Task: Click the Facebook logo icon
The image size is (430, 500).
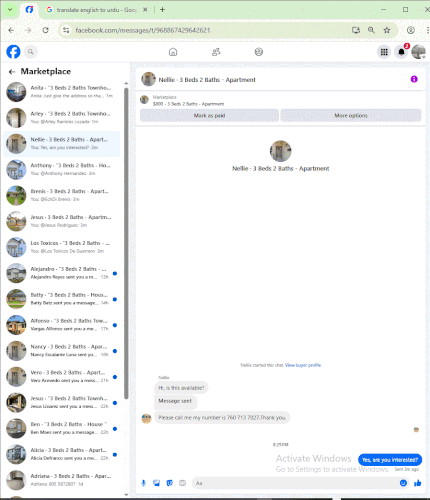Action: tap(13, 52)
